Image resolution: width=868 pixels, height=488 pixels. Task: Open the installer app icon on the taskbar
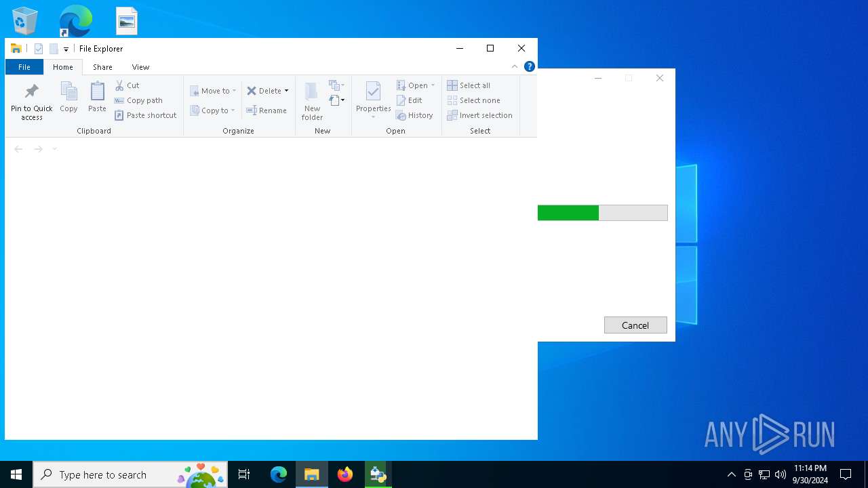tap(378, 474)
